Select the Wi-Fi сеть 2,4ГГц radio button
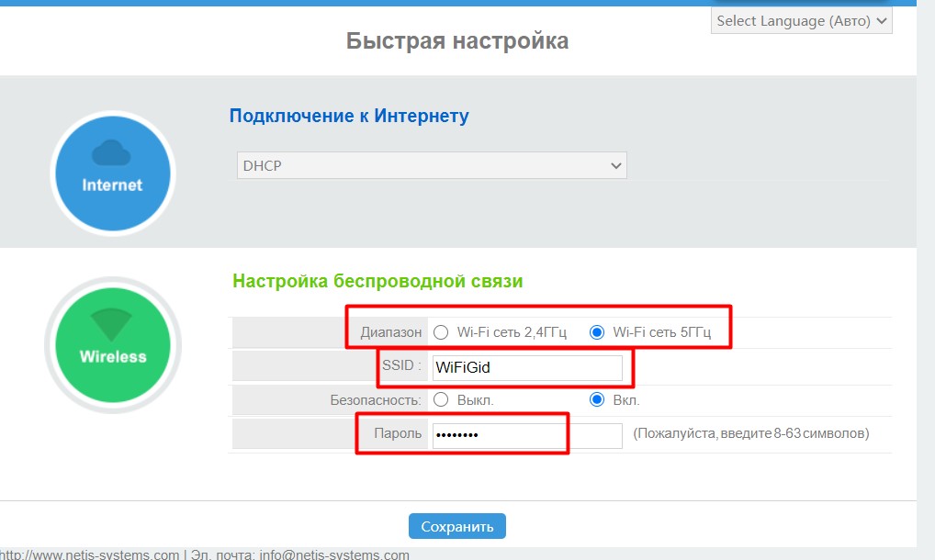Screen dimensions: 935x560 coord(440,333)
